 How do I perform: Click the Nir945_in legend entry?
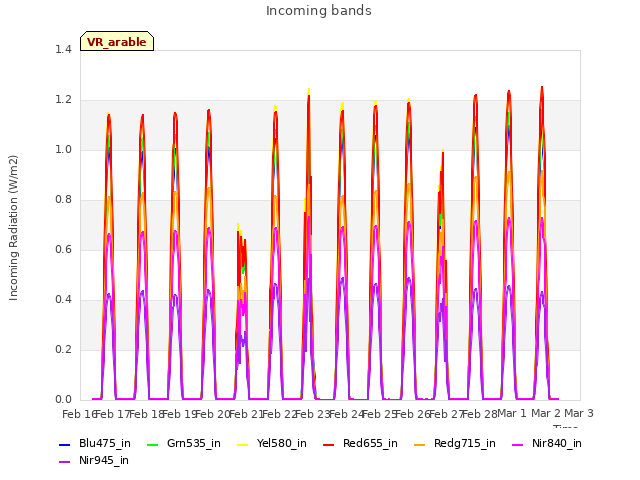tap(94, 460)
